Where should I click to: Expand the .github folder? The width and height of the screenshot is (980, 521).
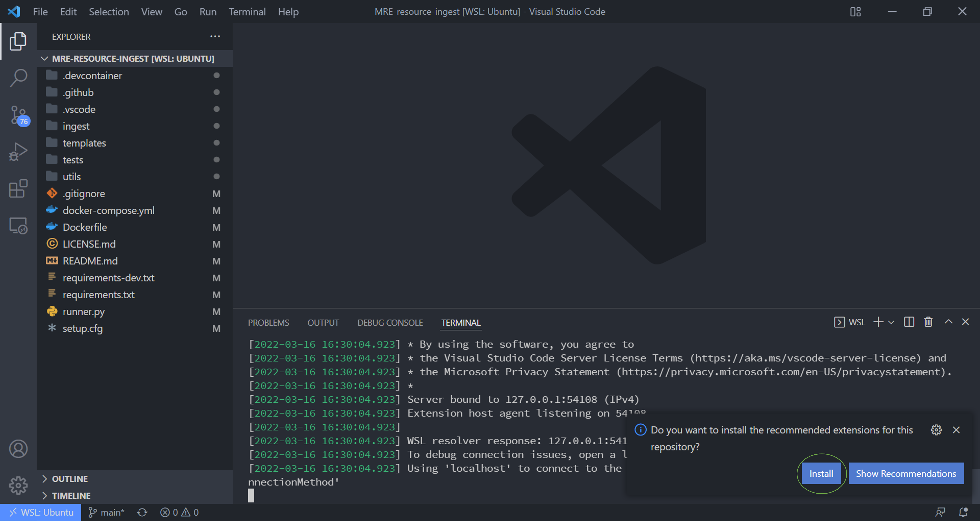coord(135,92)
